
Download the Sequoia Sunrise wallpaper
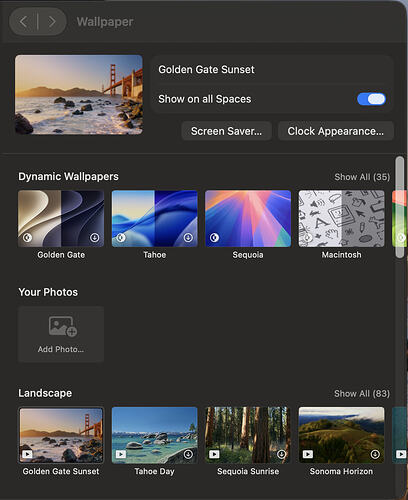[282, 454]
